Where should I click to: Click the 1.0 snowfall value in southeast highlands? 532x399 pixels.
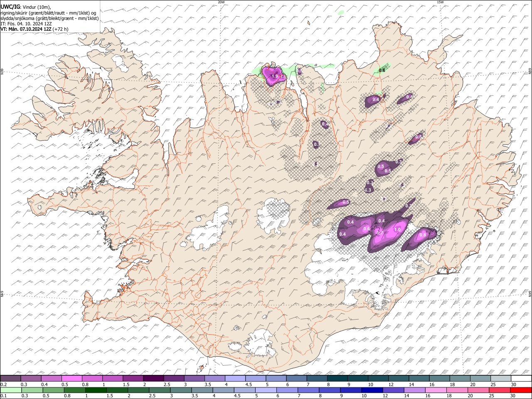click(397, 230)
